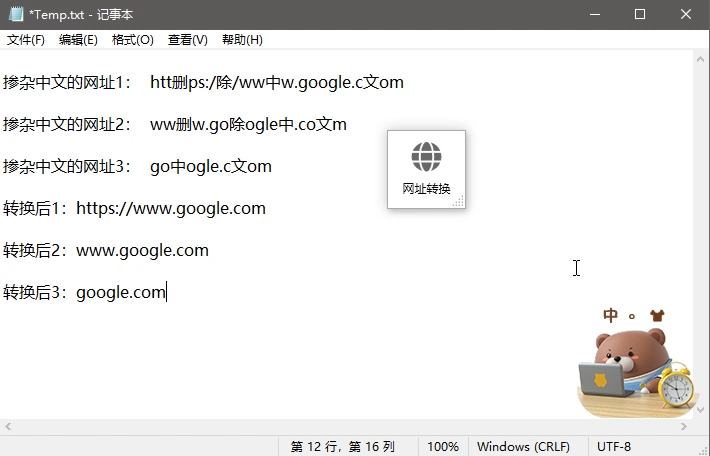Image resolution: width=710 pixels, height=456 pixels.
Task: Click the *Temp.txt - 记事本 title text
Action: coord(81,15)
